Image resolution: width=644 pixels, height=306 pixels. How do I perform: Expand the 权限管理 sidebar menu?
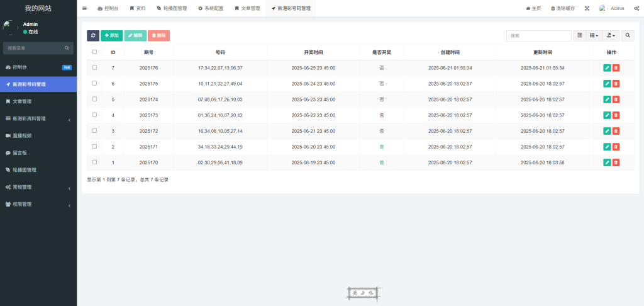pos(38,204)
